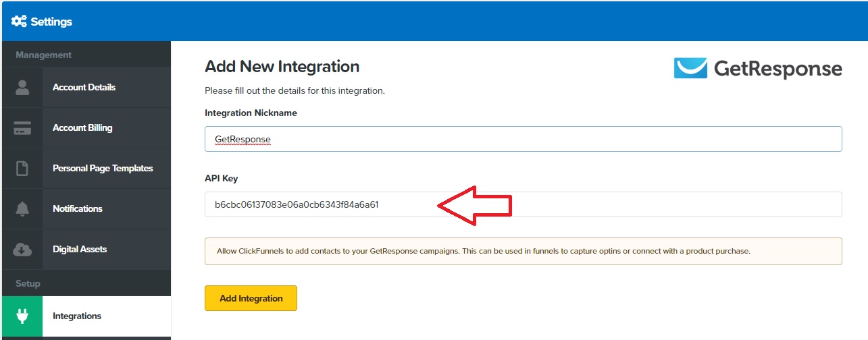The width and height of the screenshot is (868, 340).
Task: Click the Setup section header
Action: click(28, 283)
